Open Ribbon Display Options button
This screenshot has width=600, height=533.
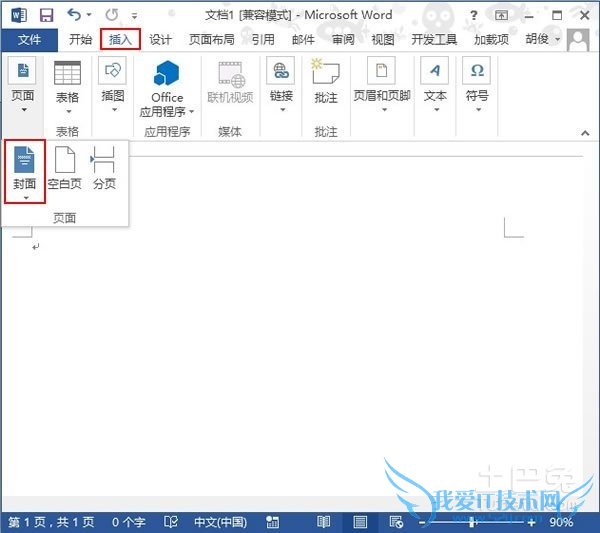[501, 15]
